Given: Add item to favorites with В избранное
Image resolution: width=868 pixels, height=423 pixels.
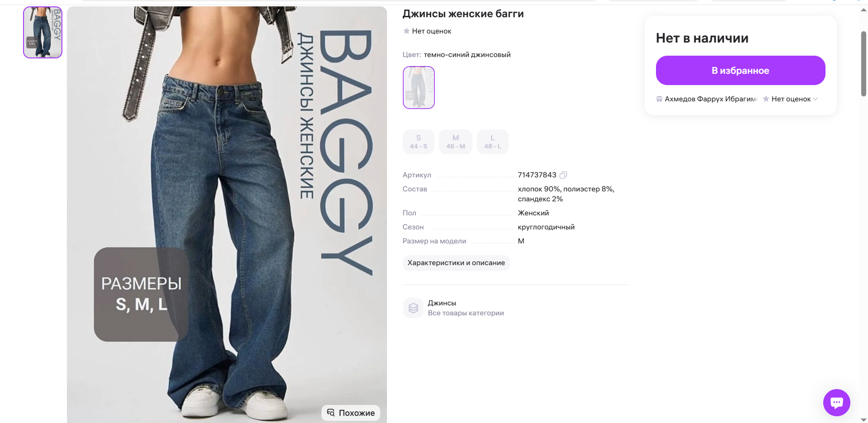Looking at the screenshot, I should click(x=741, y=71).
